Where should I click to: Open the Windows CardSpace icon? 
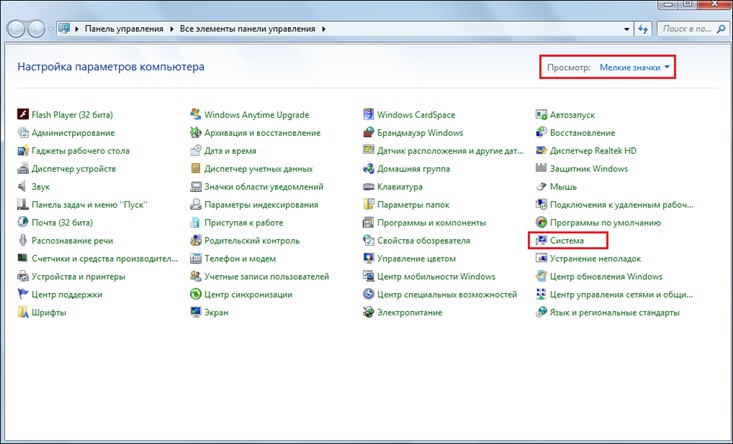pyautogui.click(x=369, y=114)
